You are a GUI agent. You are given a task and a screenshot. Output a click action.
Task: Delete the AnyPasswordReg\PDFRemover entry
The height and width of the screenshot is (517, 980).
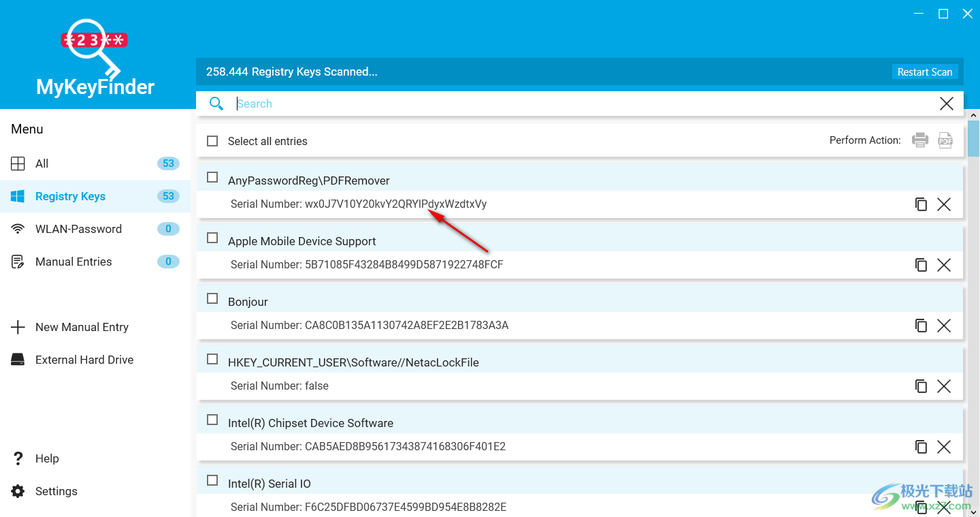pos(944,204)
